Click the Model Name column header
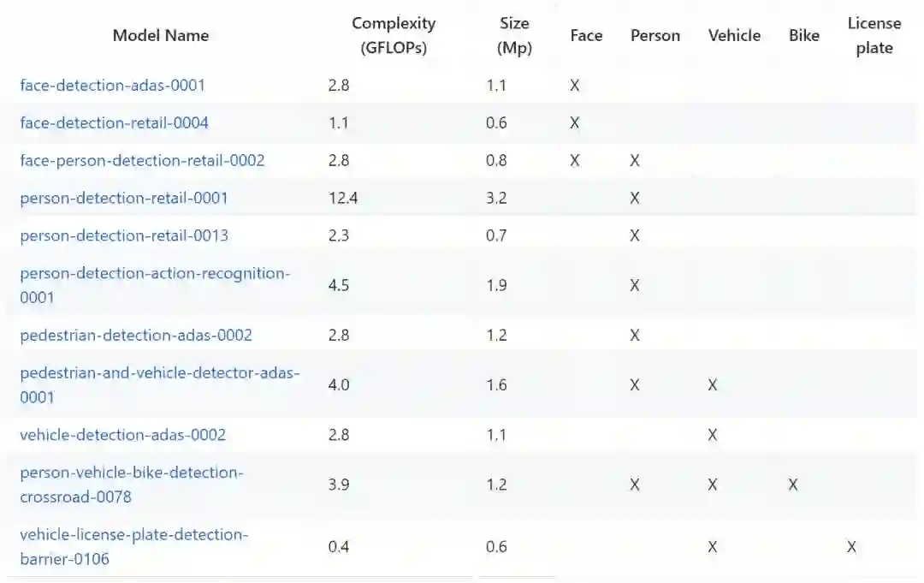The image size is (924, 583). pos(161,36)
